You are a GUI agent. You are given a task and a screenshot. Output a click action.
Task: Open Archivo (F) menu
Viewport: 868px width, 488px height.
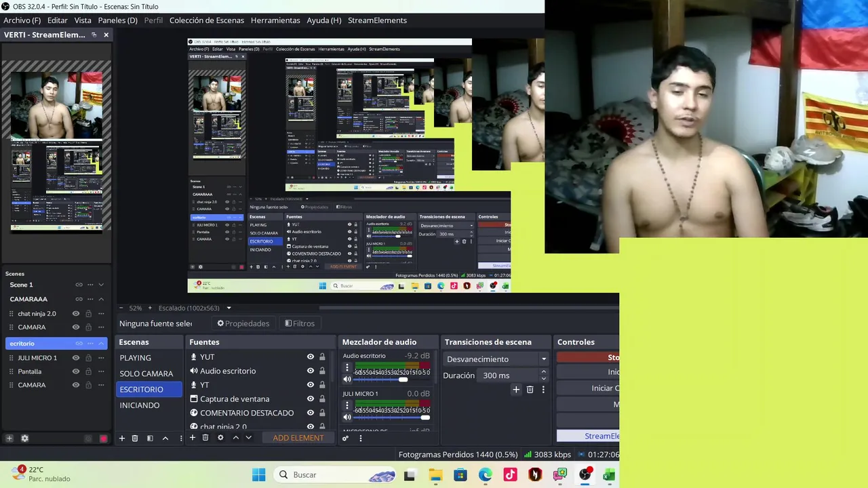(x=22, y=20)
